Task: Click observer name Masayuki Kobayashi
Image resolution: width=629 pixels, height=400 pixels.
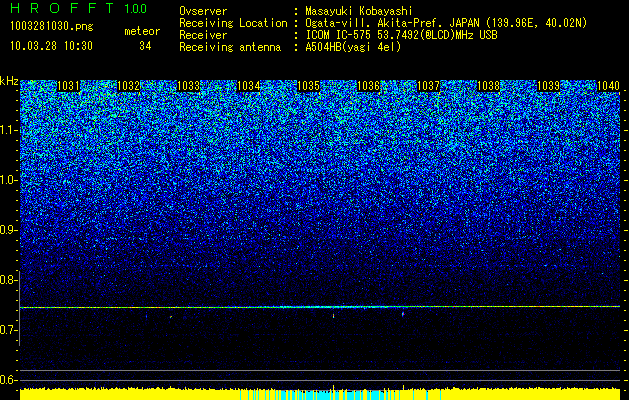Action: point(358,11)
